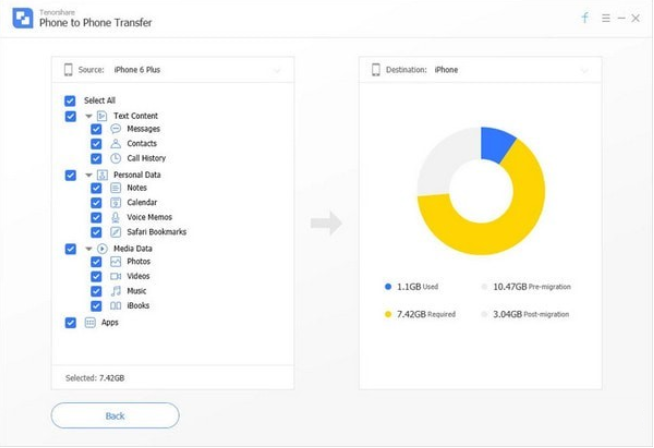The width and height of the screenshot is (654, 448).
Task: Click the Media Data play icon
Action: [102, 249]
